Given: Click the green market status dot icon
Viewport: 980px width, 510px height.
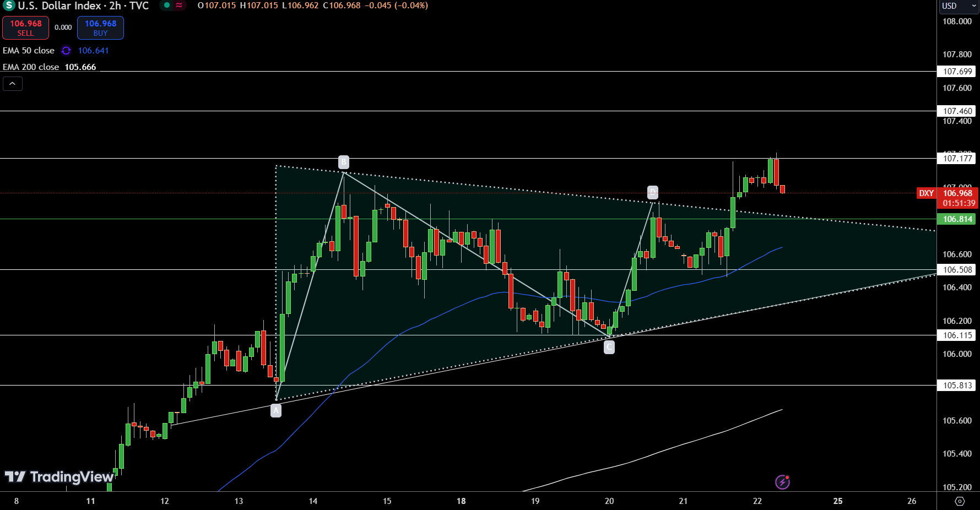Looking at the screenshot, I should coord(166,6).
